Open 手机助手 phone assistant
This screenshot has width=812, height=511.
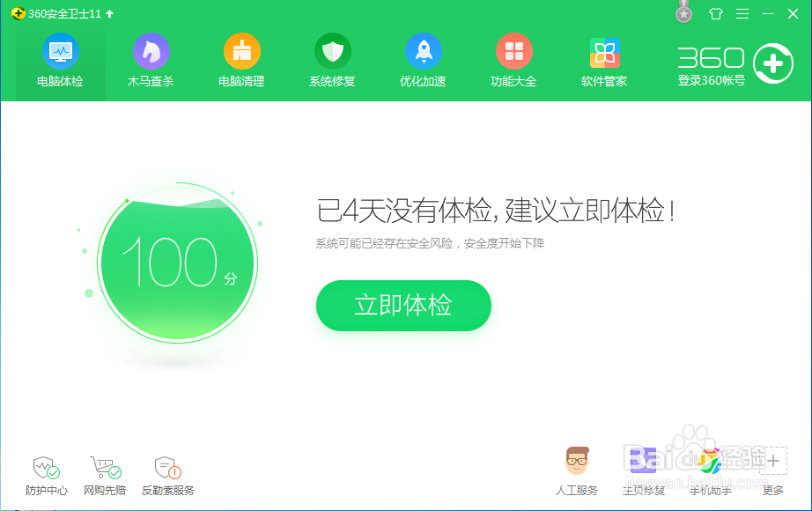710,471
